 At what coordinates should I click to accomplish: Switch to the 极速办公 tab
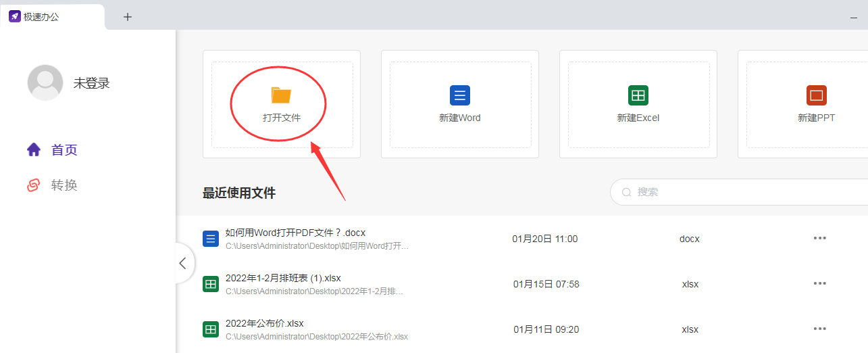pos(53,17)
